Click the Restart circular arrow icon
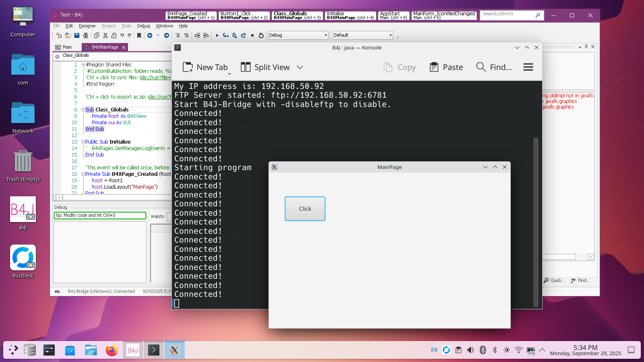This screenshot has height=362, width=644. pyautogui.click(x=261, y=35)
